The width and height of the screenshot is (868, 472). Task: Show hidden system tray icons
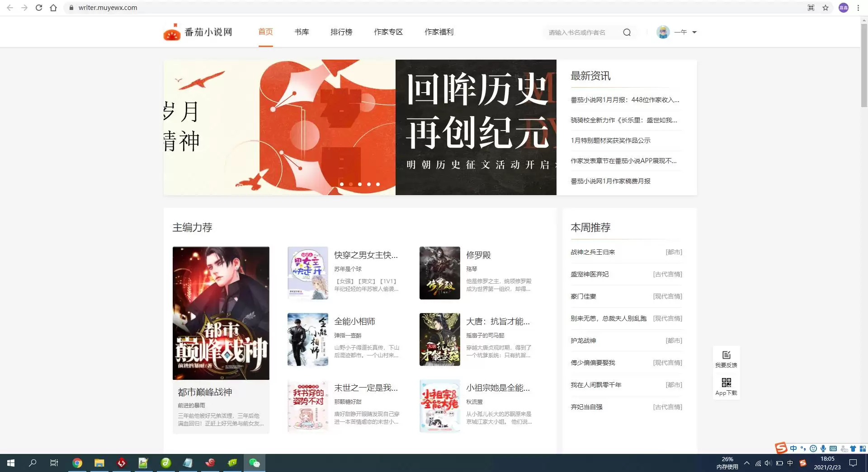(746, 463)
